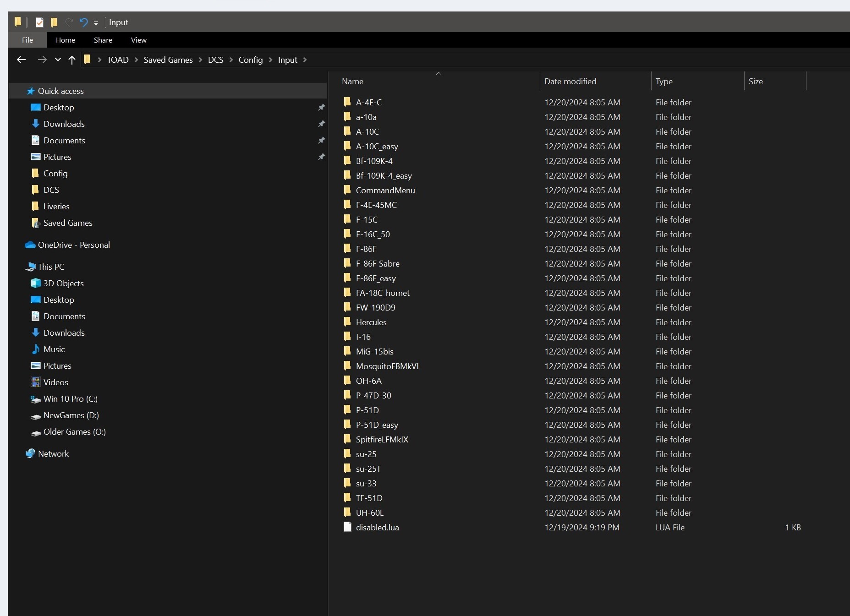Open Saved Games in Quick access
This screenshot has width=850, height=616.
tap(68, 223)
